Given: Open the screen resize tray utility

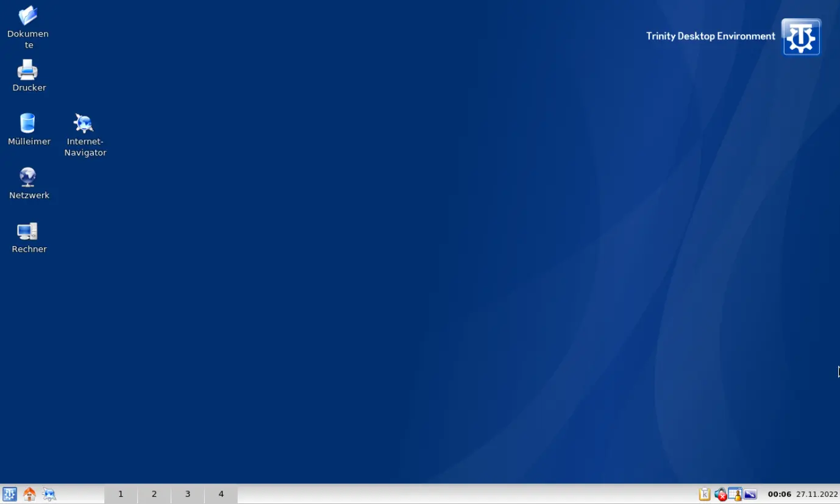Looking at the screenshot, I should pyautogui.click(x=749, y=494).
